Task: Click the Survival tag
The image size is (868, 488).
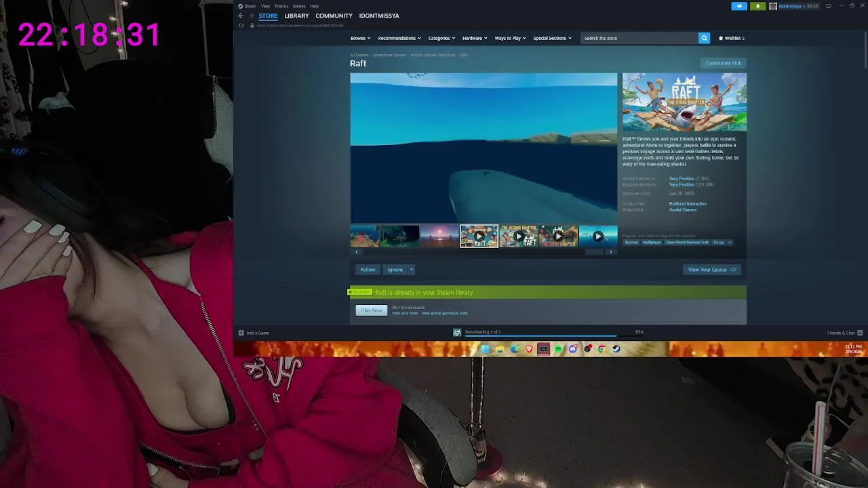Action: click(631, 242)
